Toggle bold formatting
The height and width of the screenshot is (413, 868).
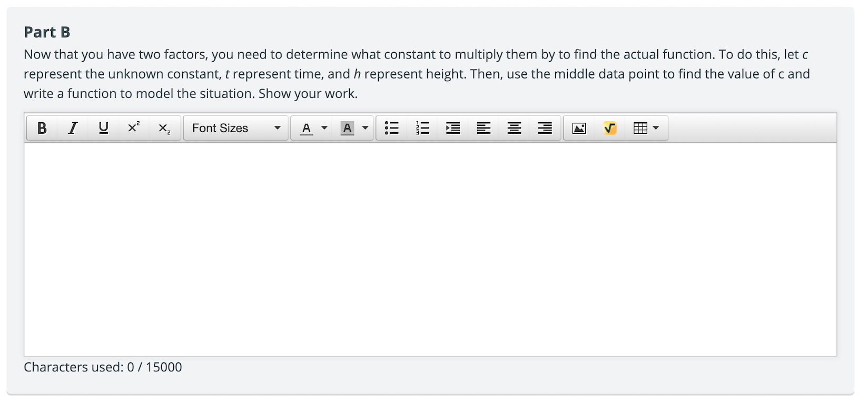tap(42, 128)
